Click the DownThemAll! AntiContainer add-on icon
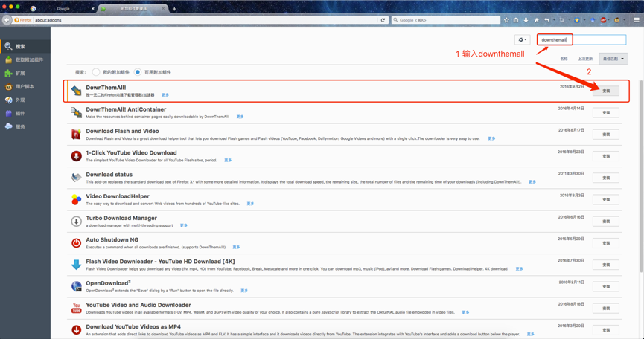644x339 pixels. 76,112
